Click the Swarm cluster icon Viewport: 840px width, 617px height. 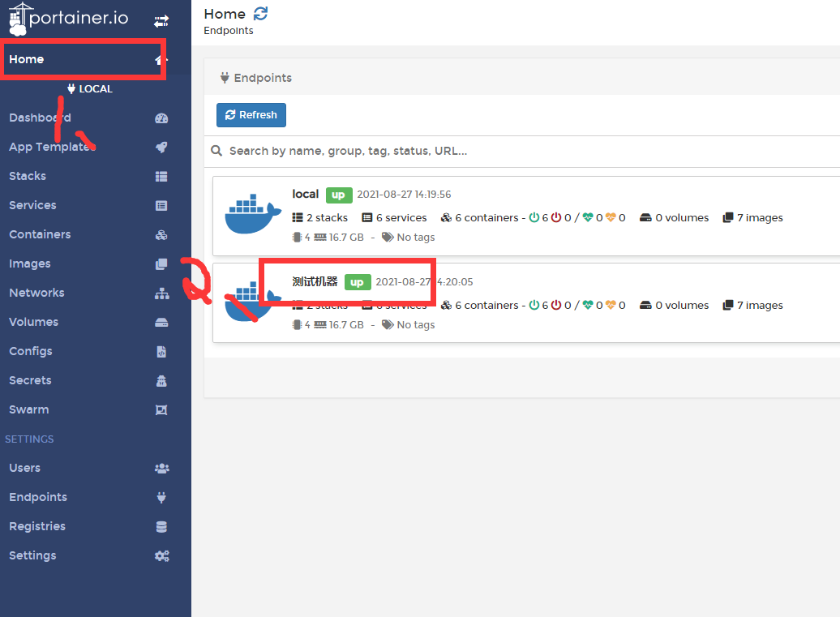click(161, 410)
